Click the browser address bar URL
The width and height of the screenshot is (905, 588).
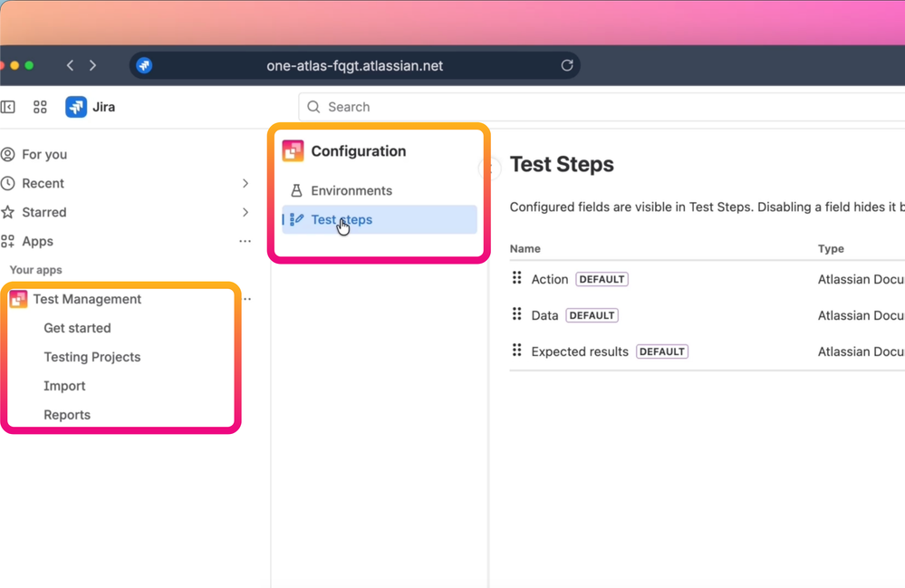click(x=354, y=65)
